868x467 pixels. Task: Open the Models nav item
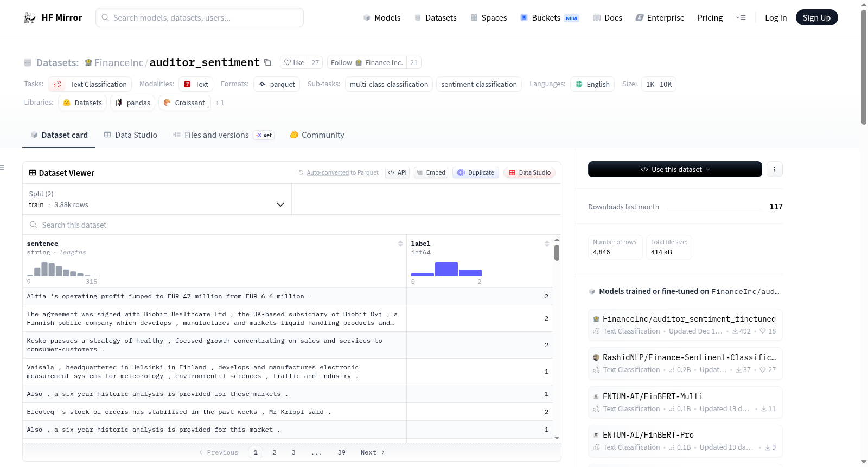pos(382,18)
